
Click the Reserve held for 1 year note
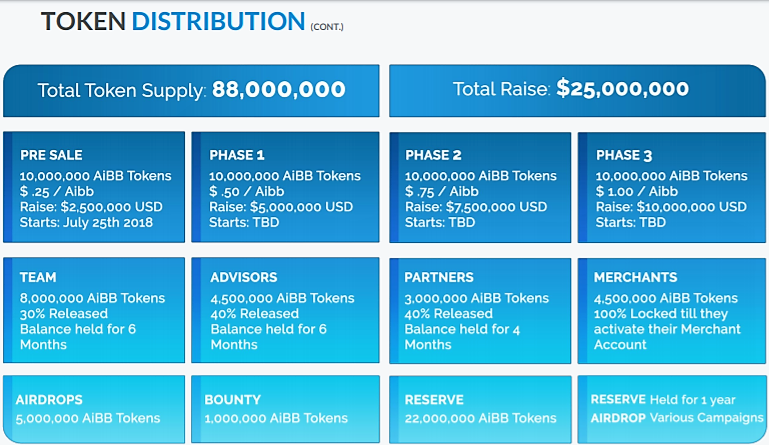(663, 400)
